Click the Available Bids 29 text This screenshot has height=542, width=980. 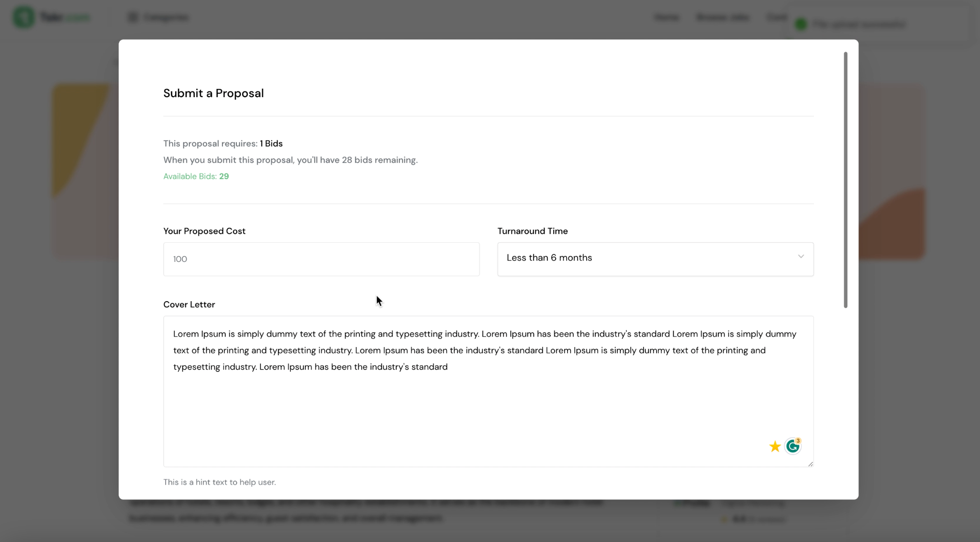(196, 176)
